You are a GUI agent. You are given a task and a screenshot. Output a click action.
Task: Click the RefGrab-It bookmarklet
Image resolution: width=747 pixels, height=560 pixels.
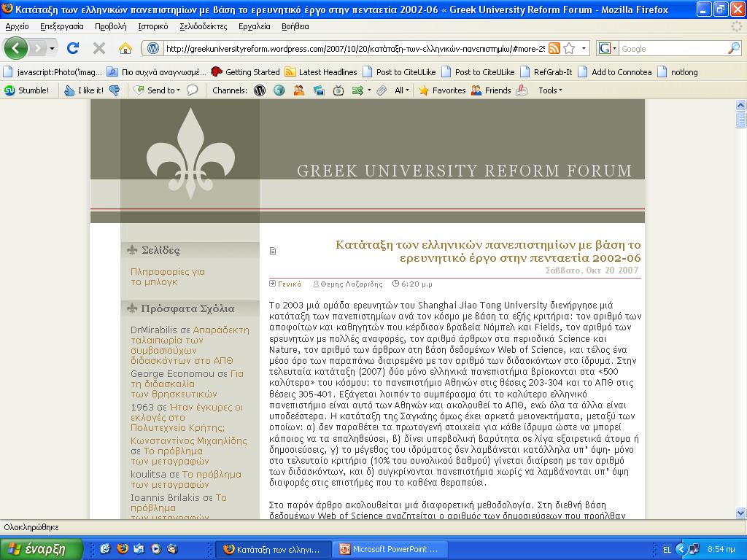546,72
